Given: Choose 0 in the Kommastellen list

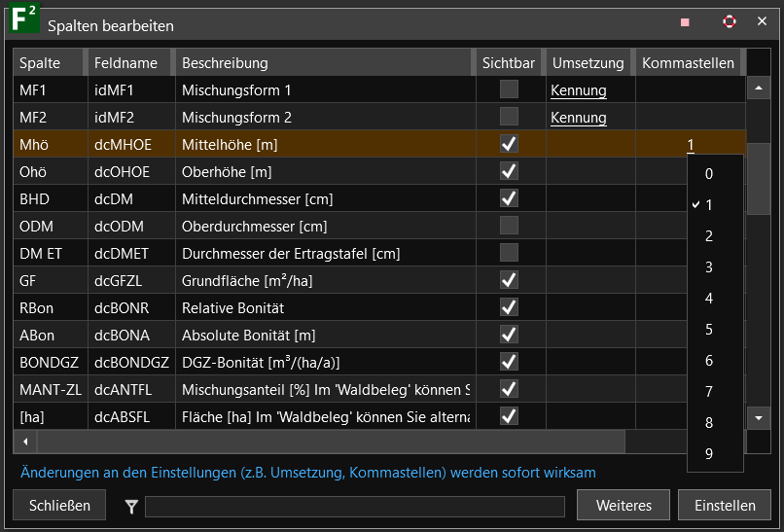Looking at the screenshot, I should coord(709,174).
